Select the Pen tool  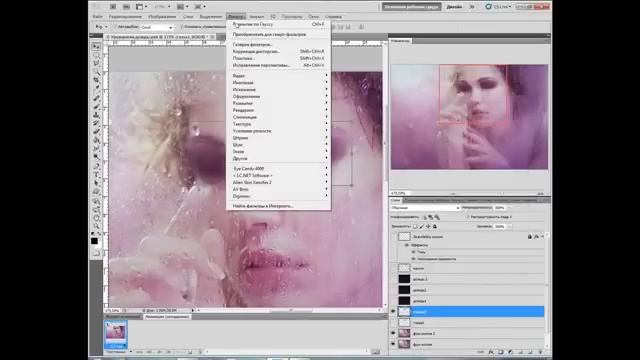96,166
